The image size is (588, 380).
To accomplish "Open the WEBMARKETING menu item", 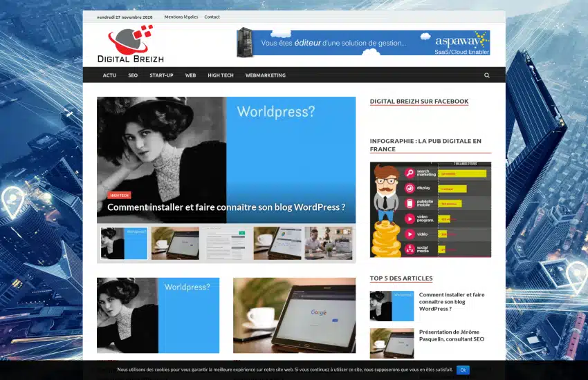I will pos(266,75).
